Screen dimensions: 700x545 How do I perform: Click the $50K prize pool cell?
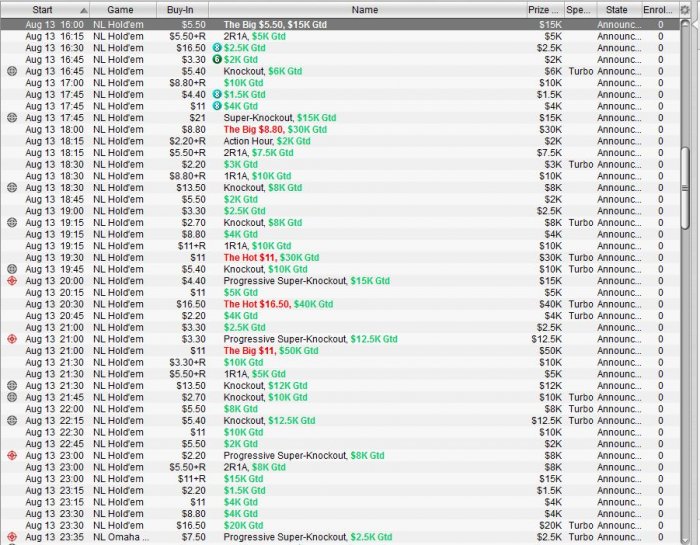tap(550, 350)
